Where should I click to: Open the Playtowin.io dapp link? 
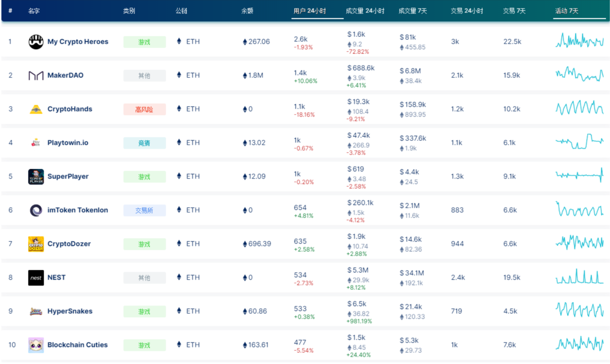click(x=68, y=143)
